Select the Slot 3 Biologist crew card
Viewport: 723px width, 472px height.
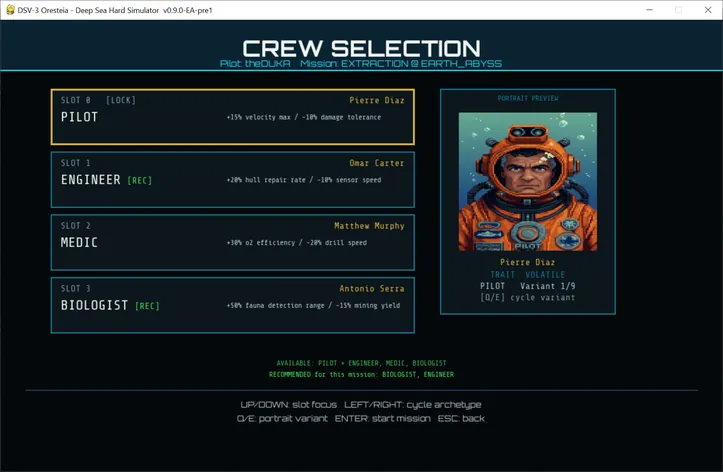click(x=233, y=305)
